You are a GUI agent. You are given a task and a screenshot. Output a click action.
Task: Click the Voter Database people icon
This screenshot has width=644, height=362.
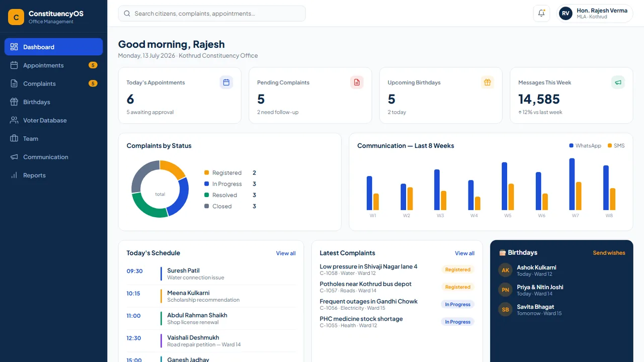14,120
